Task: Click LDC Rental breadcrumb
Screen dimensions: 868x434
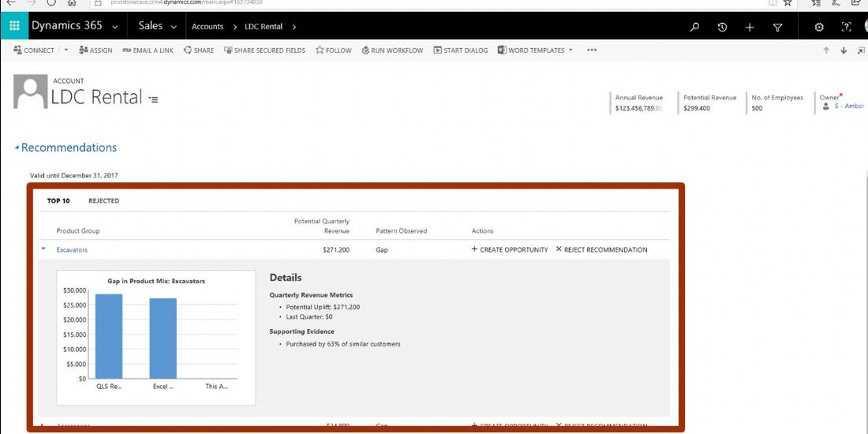Action: pos(264,27)
